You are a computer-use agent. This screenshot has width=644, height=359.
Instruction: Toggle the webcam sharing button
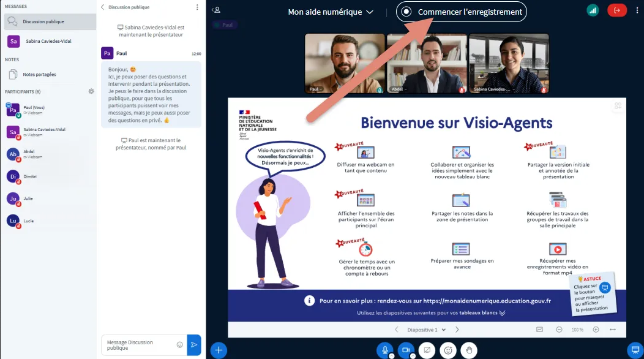pos(405,350)
